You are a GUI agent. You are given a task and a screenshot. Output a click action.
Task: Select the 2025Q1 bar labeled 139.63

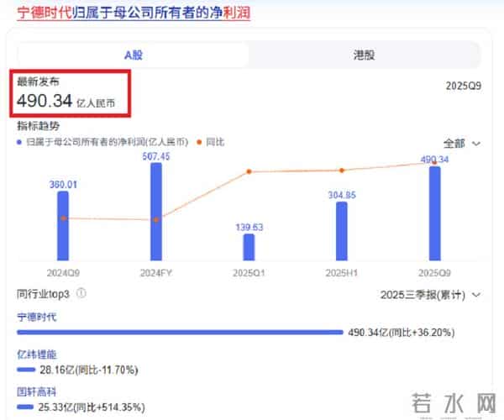tap(249, 247)
